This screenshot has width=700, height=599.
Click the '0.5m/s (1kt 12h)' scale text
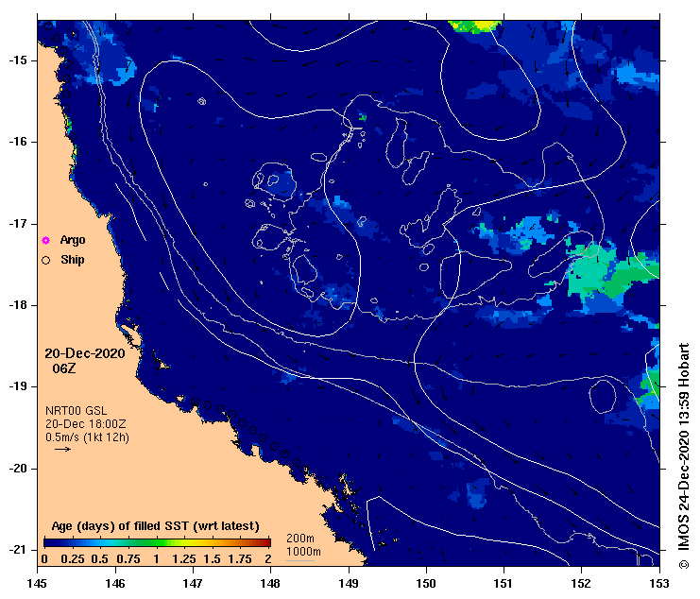88,437
